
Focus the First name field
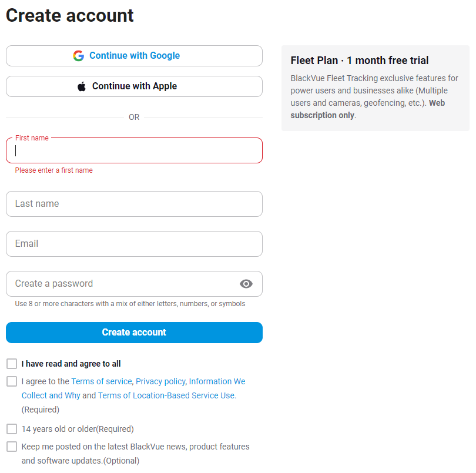[134, 150]
